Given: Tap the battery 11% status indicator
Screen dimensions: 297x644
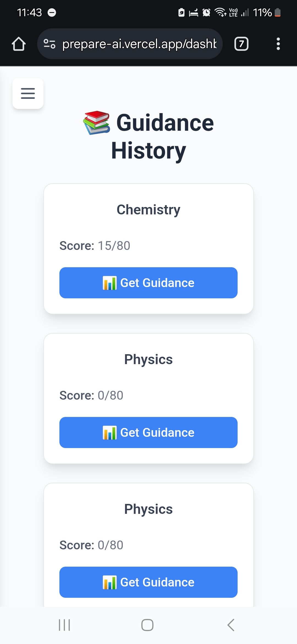Looking at the screenshot, I should click(x=267, y=12).
